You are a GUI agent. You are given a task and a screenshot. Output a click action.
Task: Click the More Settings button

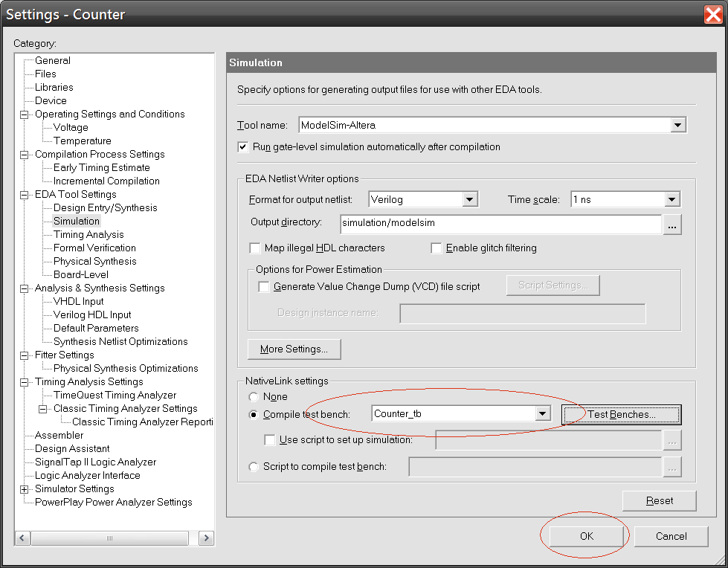[x=294, y=349]
